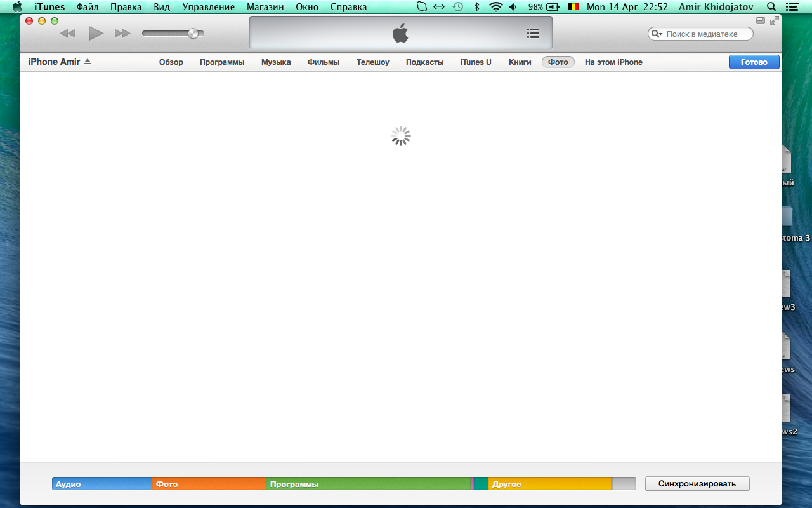
Task: Open the Справка menu
Action: pos(349,7)
